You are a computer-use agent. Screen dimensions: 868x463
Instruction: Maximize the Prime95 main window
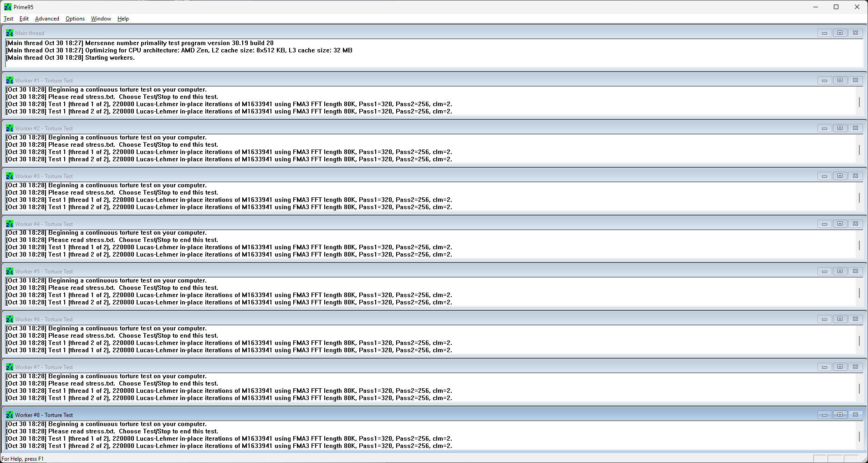pyautogui.click(x=836, y=7)
